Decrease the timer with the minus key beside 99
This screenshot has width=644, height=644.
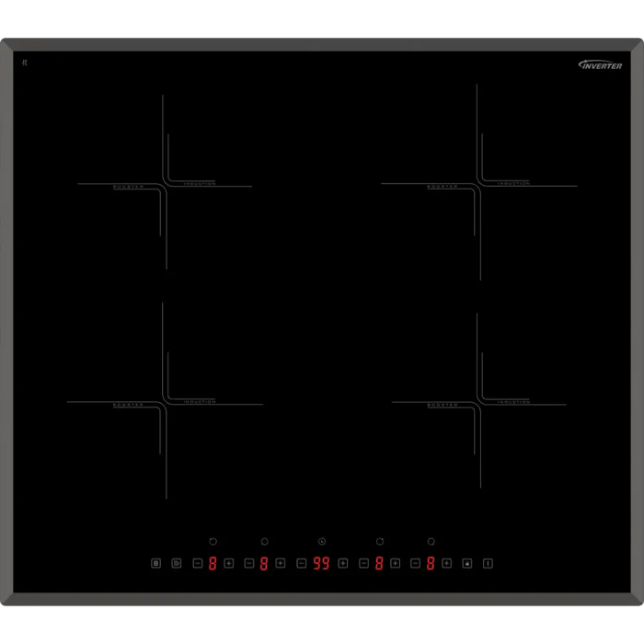coord(301,563)
